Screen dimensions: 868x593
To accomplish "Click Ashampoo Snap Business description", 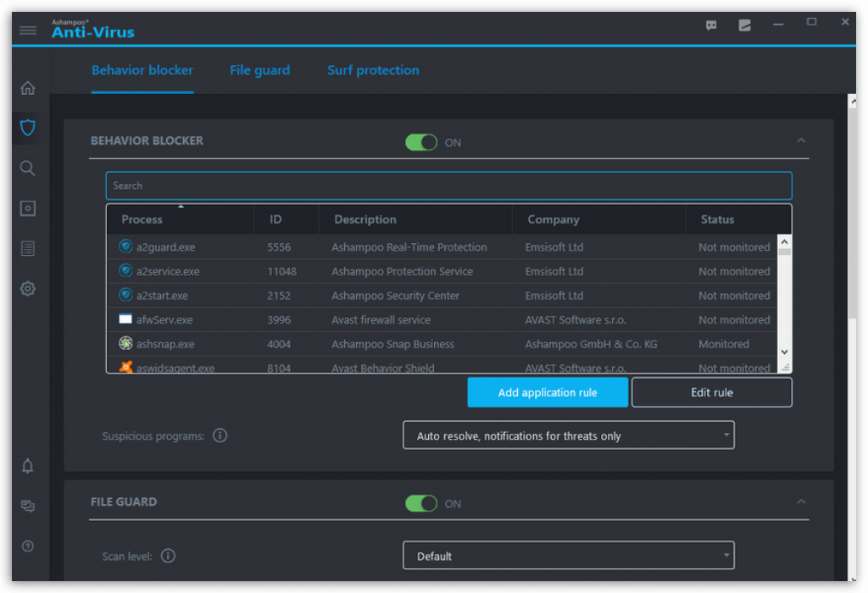I will [x=392, y=344].
